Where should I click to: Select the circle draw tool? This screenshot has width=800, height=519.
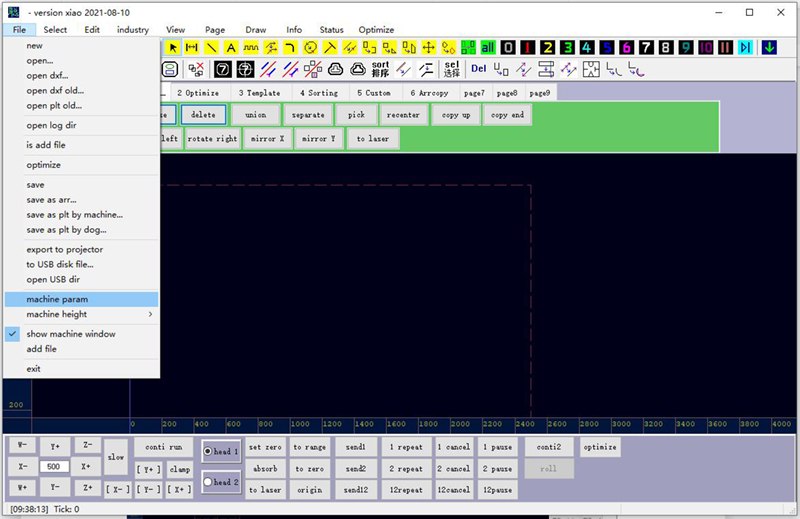point(310,48)
